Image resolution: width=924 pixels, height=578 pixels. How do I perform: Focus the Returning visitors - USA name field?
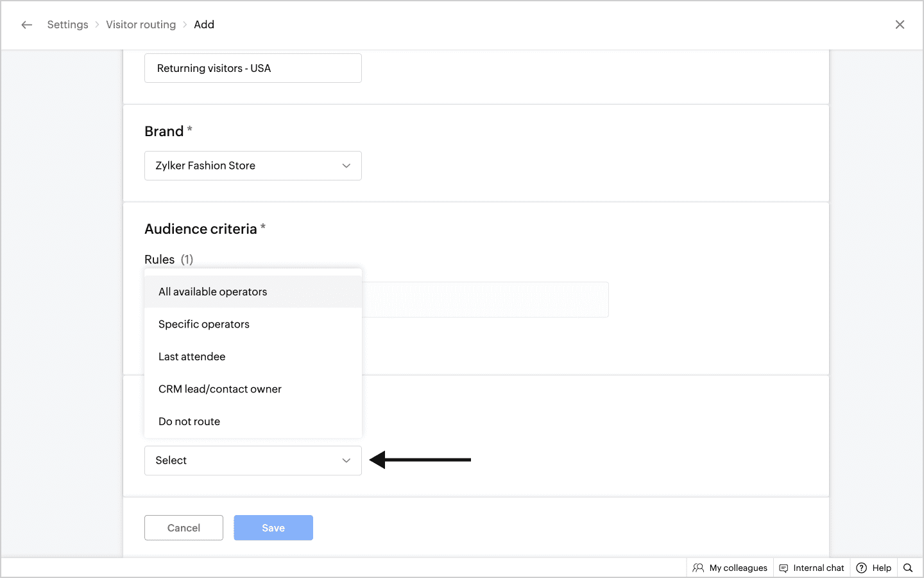pos(253,68)
